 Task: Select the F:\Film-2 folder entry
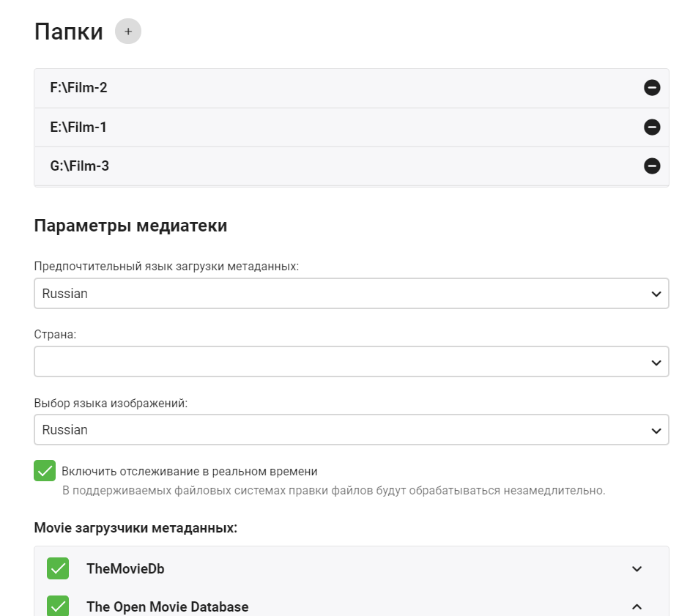click(79, 88)
